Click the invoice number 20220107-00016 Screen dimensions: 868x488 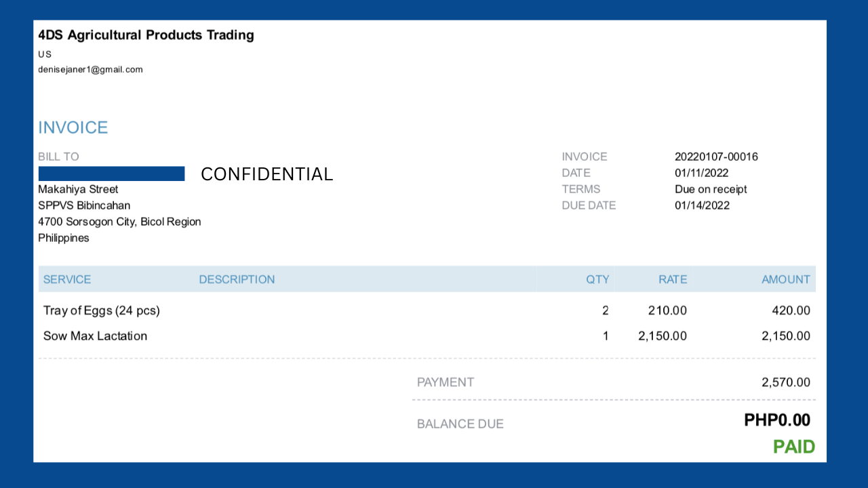click(x=716, y=157)
